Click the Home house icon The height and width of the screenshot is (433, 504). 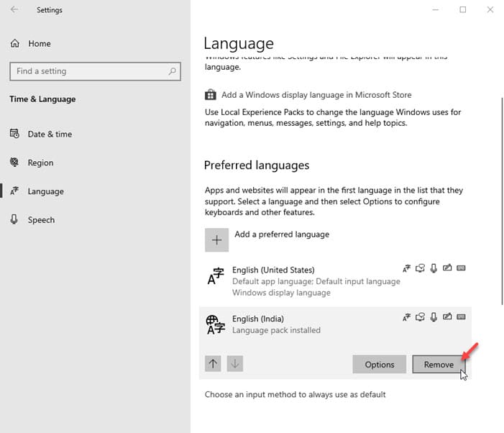pyautogui.click(x=15, y=43)
